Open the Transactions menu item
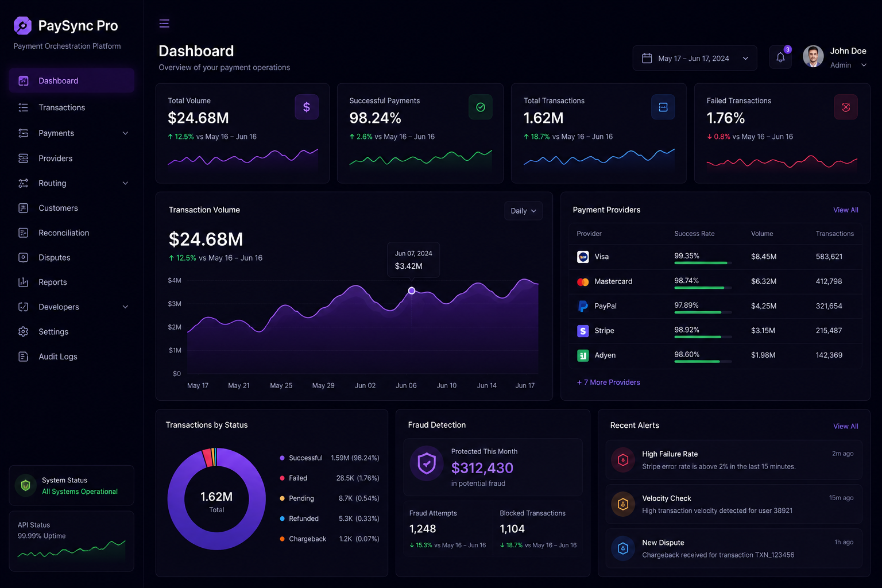This screenshot has height=588, width=882. [71, 107]
